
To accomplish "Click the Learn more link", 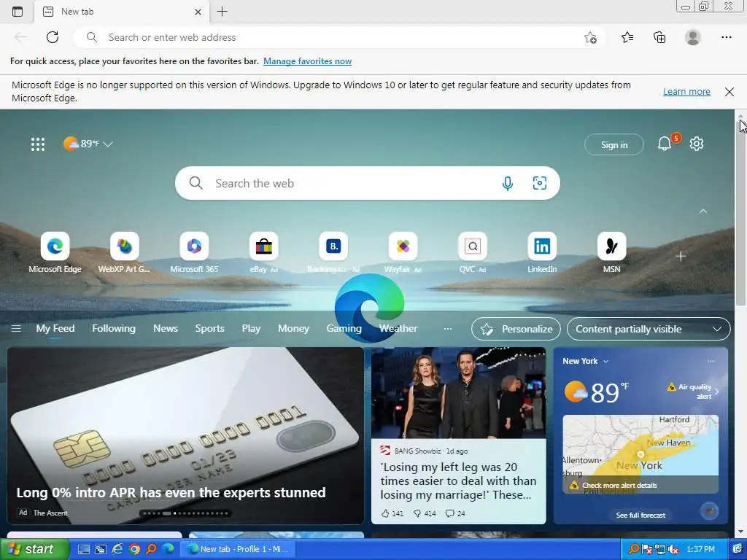I will (x=686, y=91).
